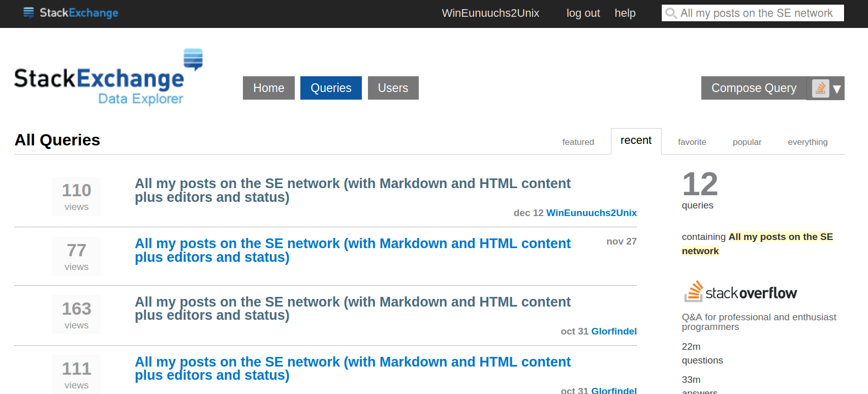Switch to popular tab
The width and height of the screenshot is (868, 394).
(747, 142)
